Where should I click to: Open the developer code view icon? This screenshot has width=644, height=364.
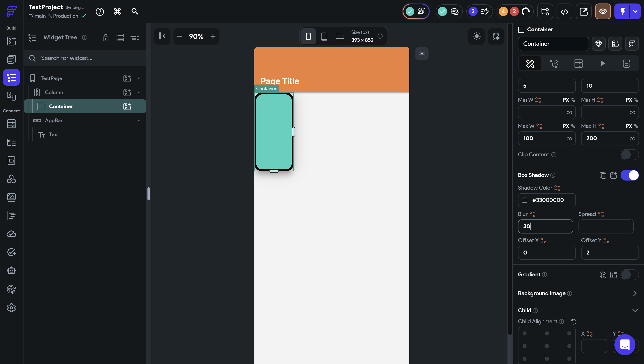point(564,12)
